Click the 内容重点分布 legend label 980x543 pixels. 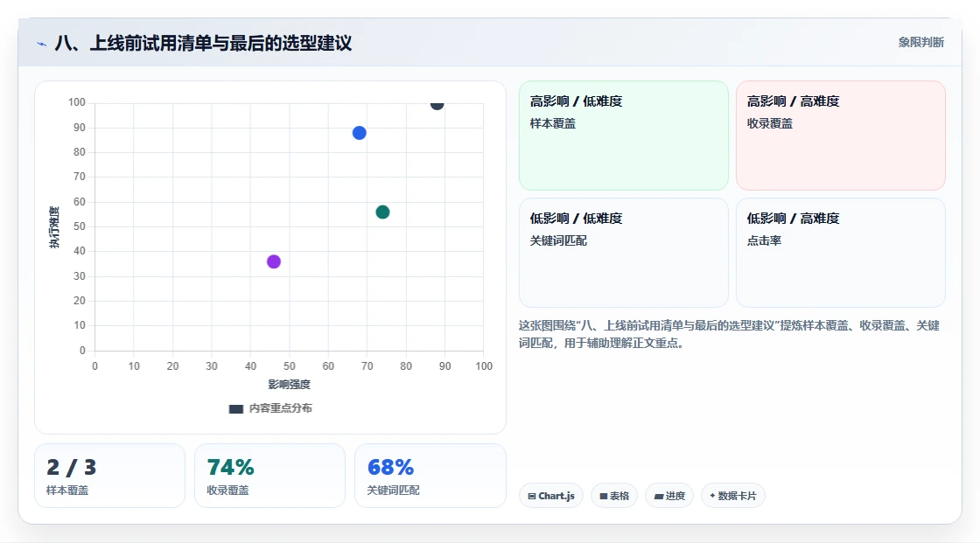pos(280,408)
